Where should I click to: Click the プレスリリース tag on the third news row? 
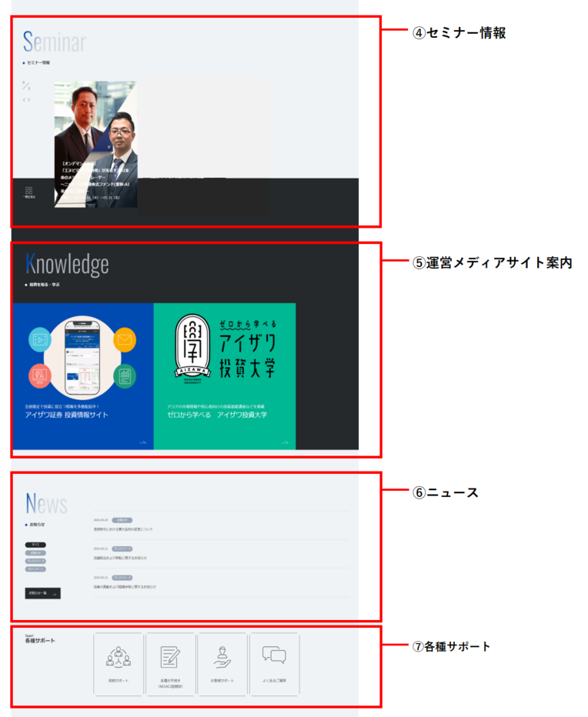click(x=122, y=578)
